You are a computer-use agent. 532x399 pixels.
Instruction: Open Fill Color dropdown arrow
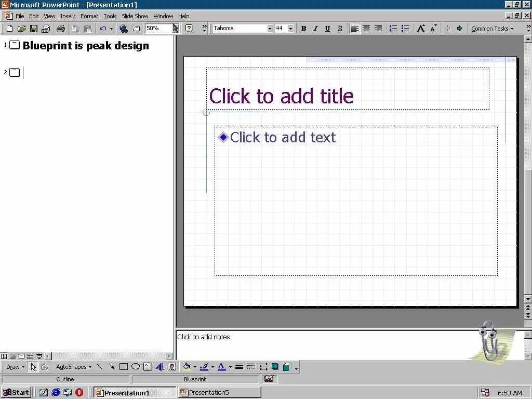click(195, 367)
